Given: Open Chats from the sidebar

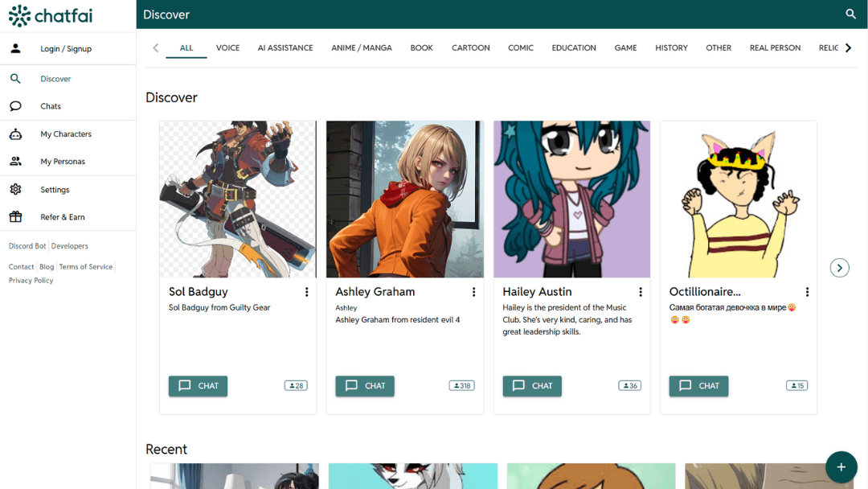Looking at the screenshot, I should 51,106.
